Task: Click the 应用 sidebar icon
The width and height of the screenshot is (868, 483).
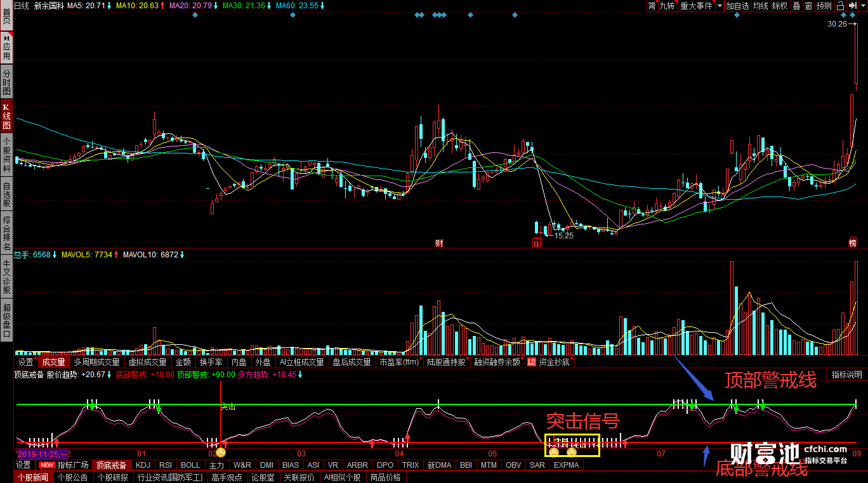Action: 6,48
